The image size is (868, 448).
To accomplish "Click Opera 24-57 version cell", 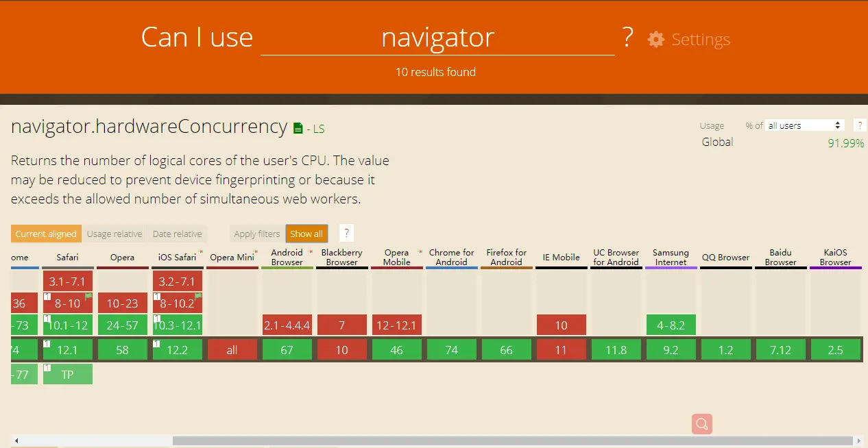I will point(123,325).
